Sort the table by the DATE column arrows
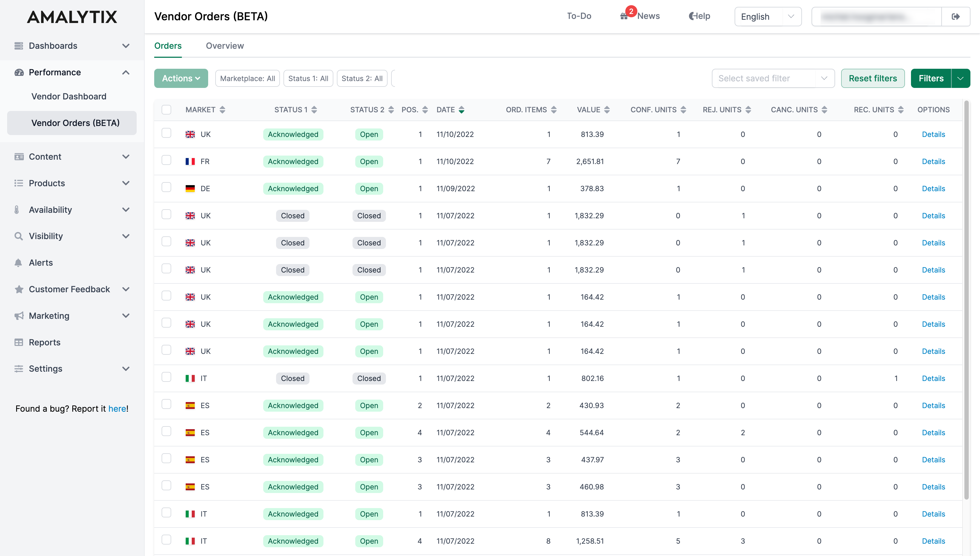Image resolution: width=980 pixels, height=556 pixels. point(462,110)
